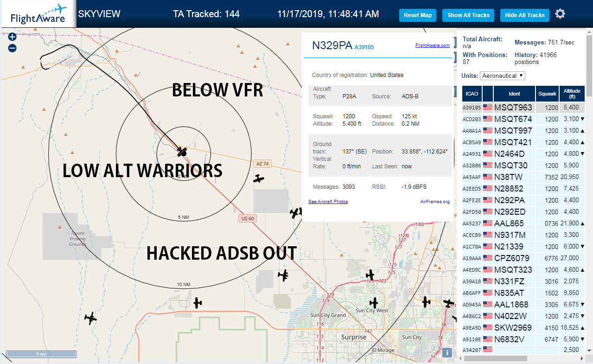593x364 pixels.
Task: Select flight SKW2969
Action: click(x=523, y=328)
